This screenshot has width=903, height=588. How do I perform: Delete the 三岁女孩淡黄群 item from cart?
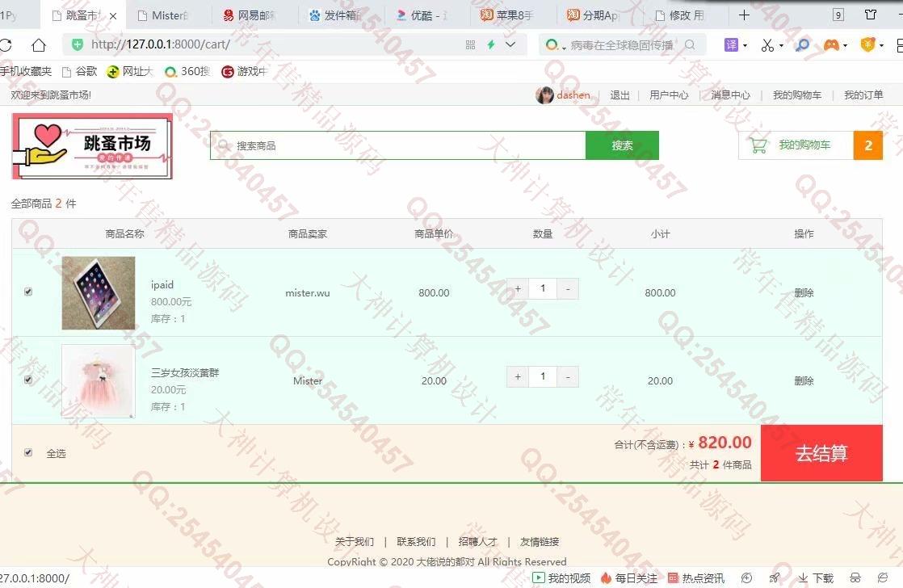click(x=804, y=380)
